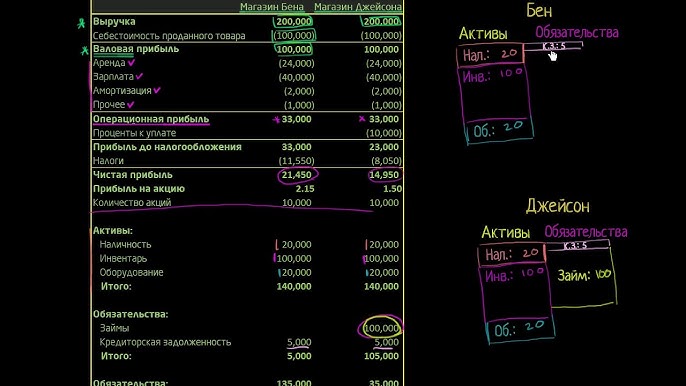This screenshot has width=686, height=386.
Task: Click the "Джейсон" diagram title
Action: tap(557, 206)
